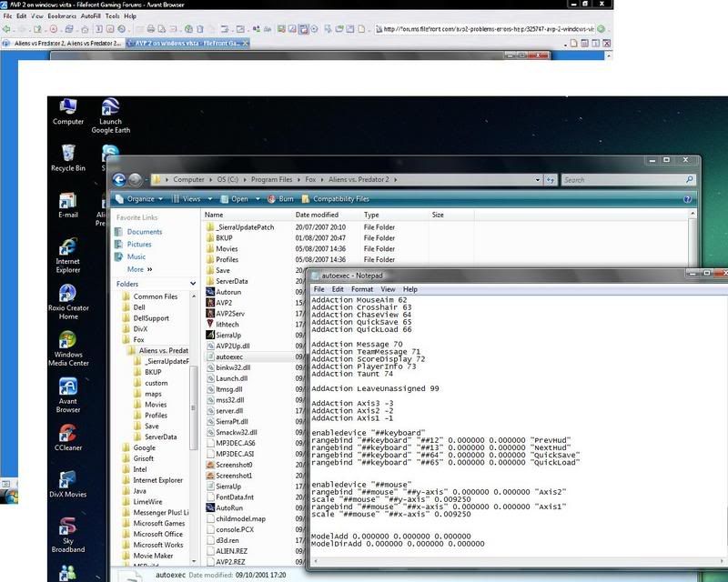Open Notepad's Format menu

click(362, 289)
